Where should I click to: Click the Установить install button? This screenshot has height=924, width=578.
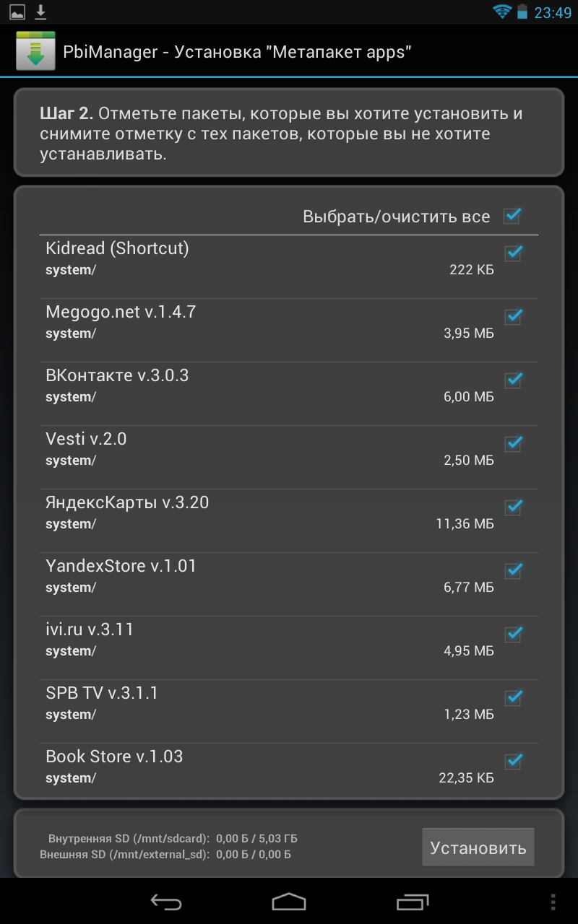(478, 847)
